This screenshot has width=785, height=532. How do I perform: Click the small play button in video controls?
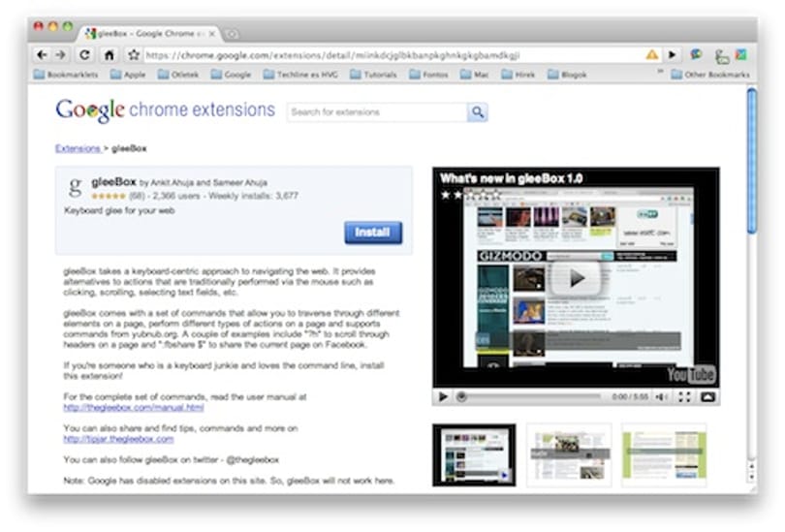(x=443, y=397)
